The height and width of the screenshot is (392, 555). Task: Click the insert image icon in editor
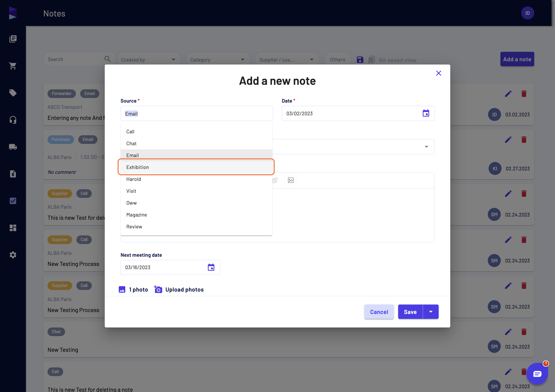[291, 180]
